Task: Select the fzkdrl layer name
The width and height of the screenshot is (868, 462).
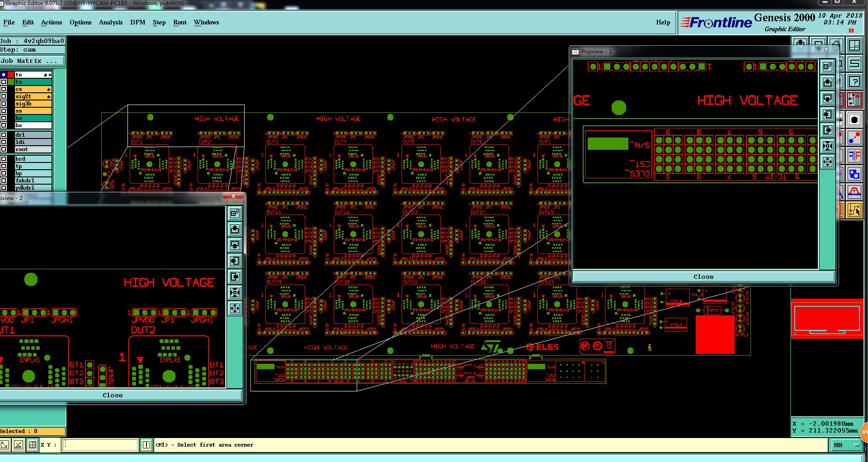Action: (x=33, y=181)
